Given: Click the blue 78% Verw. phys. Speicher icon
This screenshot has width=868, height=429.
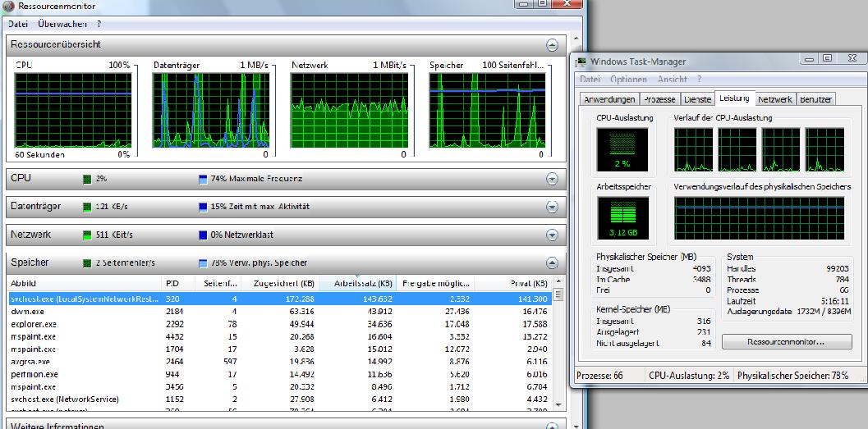Looking at the screenshot, I should click(x=203, y=263).
